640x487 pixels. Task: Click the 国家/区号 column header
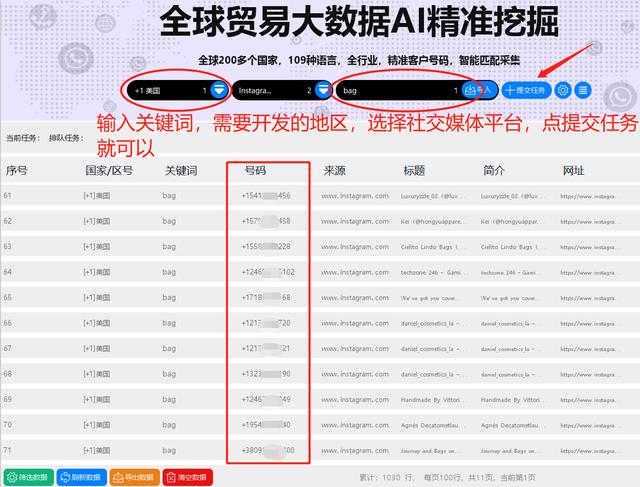point(103,171)
